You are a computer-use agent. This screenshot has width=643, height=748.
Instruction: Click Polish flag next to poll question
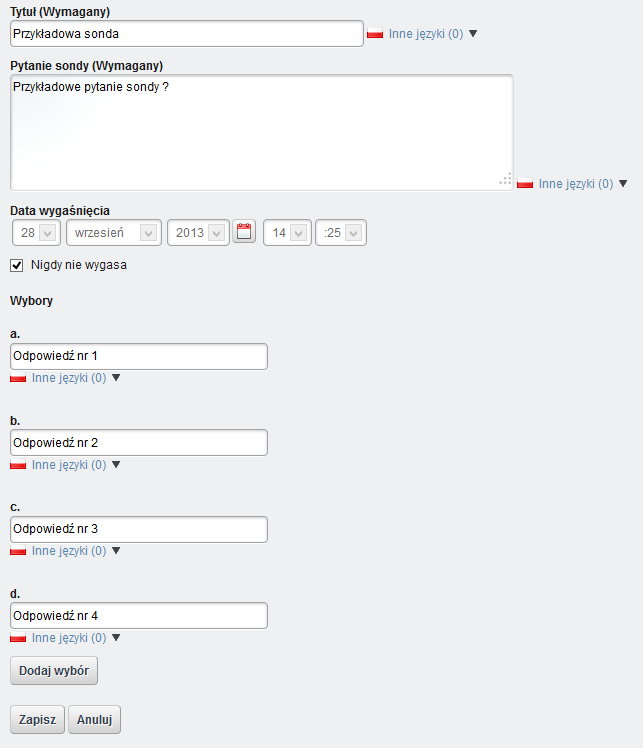(x=525, y=183)
